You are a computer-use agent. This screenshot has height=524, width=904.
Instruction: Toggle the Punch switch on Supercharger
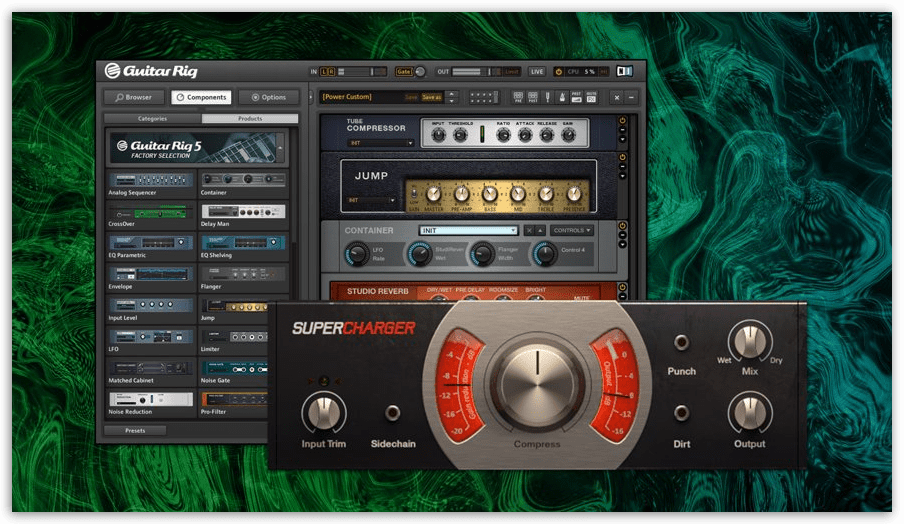pyautogui.click(x=681, y=342)
